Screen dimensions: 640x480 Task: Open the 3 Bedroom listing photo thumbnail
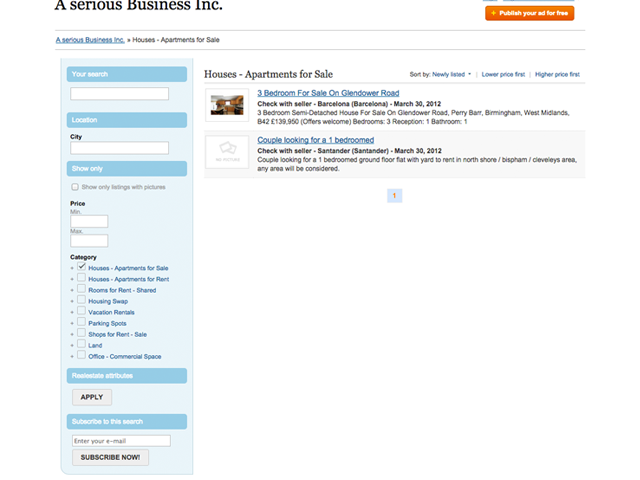click(x=226, y=105)
